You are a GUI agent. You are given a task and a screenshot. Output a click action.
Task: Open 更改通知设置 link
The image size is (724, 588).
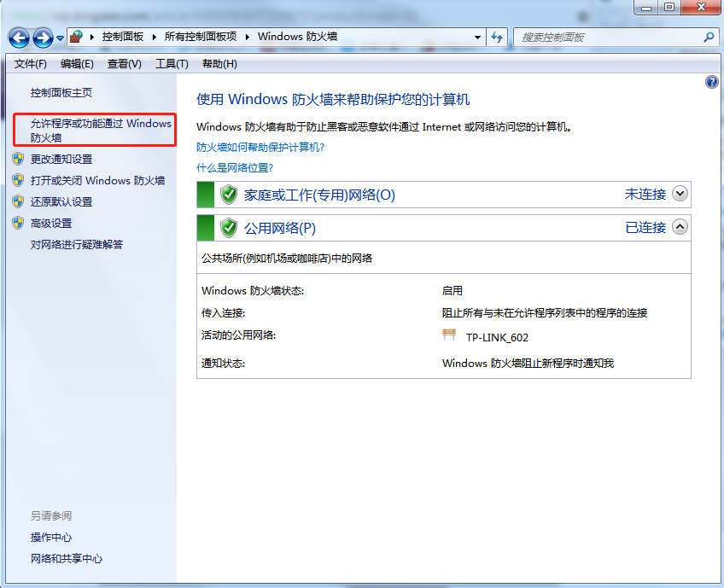pos(61,160)
